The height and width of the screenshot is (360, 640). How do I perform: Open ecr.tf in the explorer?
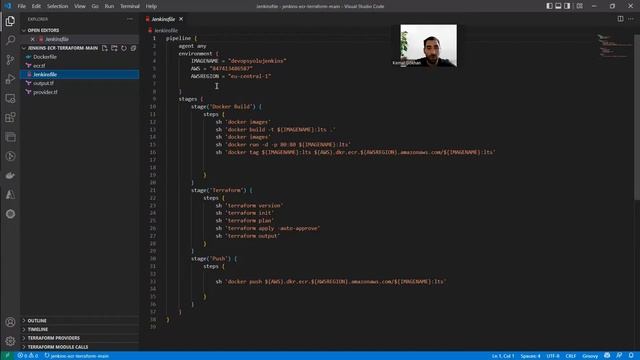[x=80, y=66]
